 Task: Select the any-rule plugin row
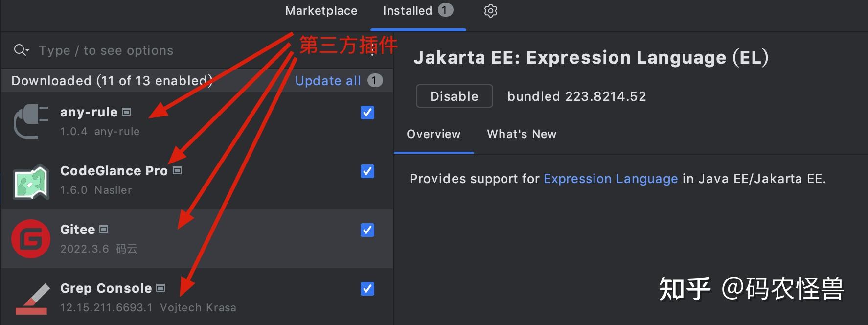click(197, 121)
